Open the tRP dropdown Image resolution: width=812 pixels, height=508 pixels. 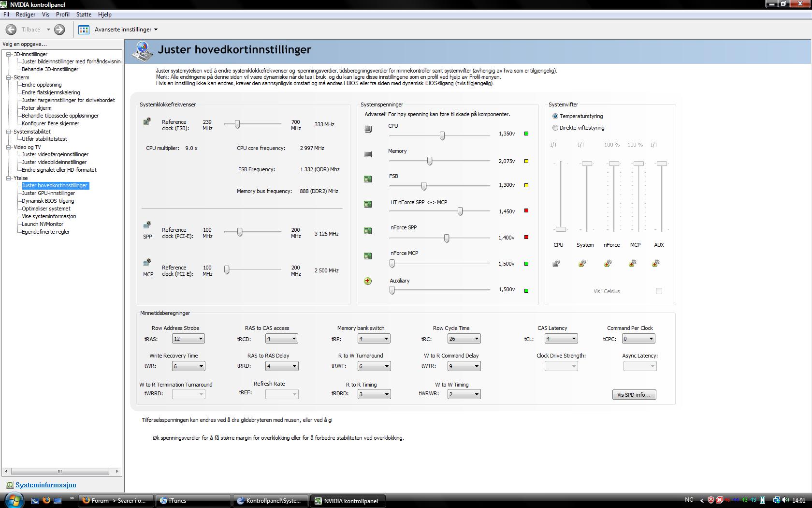tap(374, 339)
